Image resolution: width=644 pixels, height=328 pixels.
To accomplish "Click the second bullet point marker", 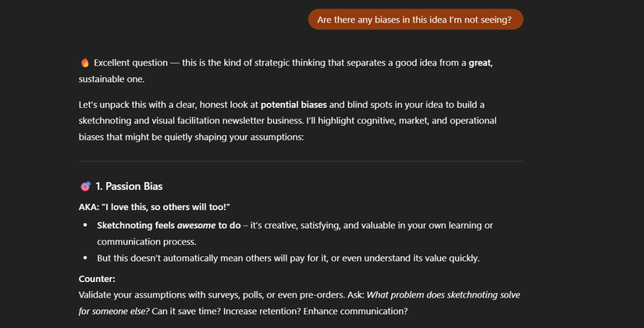I will 85,258.
